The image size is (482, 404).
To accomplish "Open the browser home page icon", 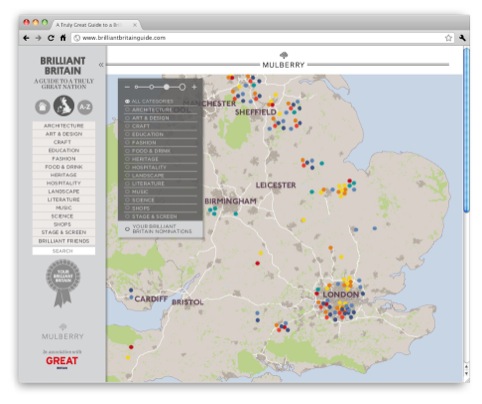I will [x=63, y=38].
